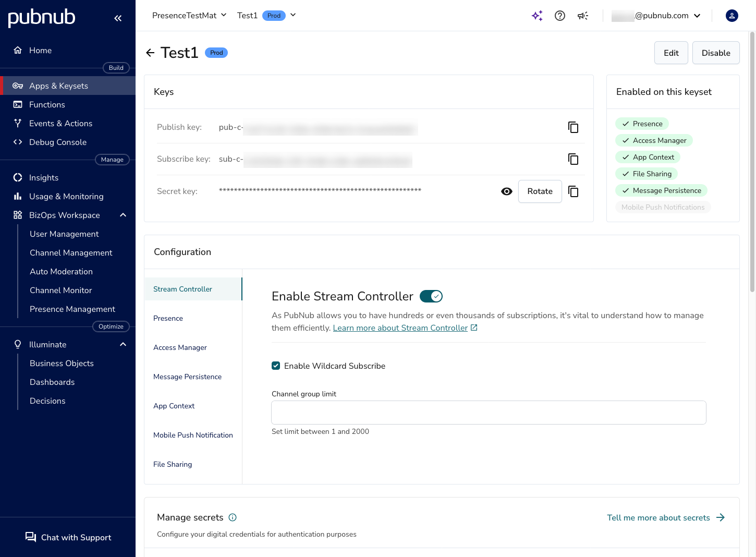Viewport: 756px width, 557px height.
Task: Open the Test1 keyset dropdown
Action: tap(266, 16)
